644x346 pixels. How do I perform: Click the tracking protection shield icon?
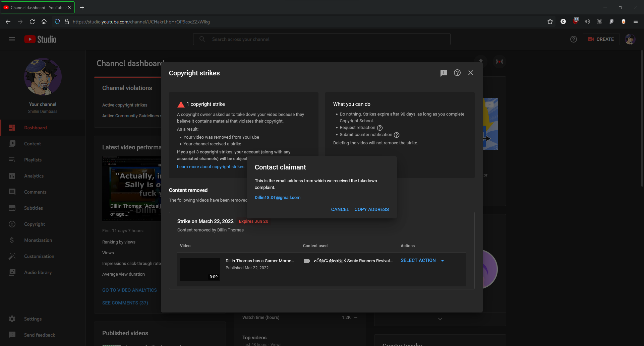pyautogui.click(x=57, y=22)
